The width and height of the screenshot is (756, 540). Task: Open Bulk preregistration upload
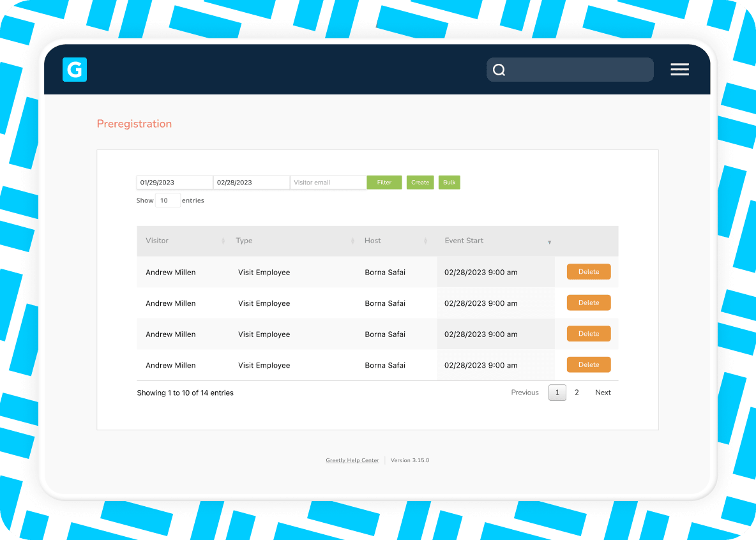[x=449, y=183]
